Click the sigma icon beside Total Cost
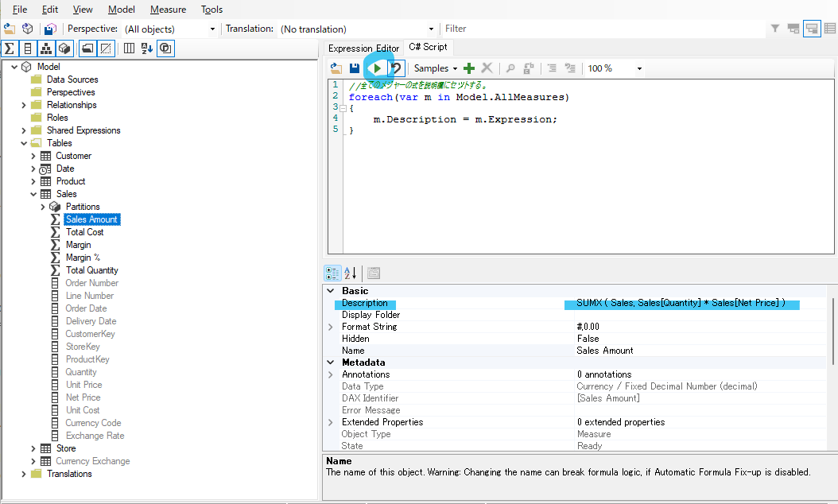This screenshot has height=504, width=838. pyautogui.click(x=55, y=232)
